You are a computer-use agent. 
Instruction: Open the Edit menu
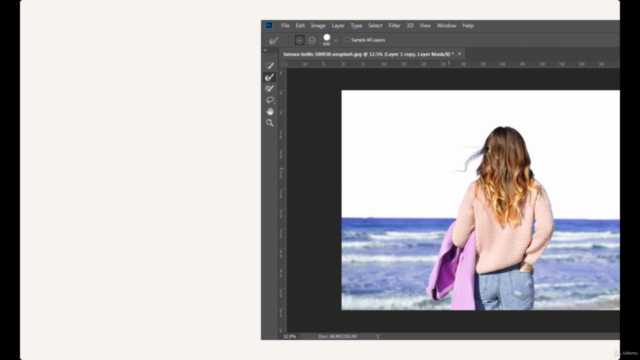(300, 25)
